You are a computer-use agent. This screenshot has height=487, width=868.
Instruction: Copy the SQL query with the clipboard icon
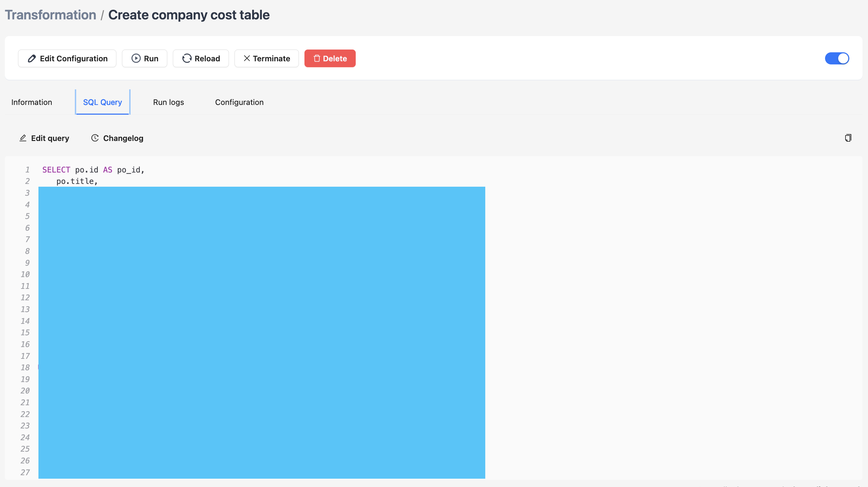pyautogui.click(x=848, y=138)
